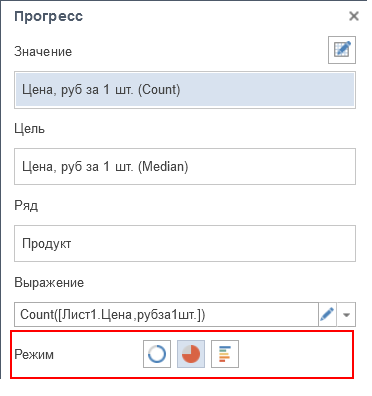Click the Прогресс panel title
Image resolution: width=372 pixels, height=396 pixels.
(49, 16)
